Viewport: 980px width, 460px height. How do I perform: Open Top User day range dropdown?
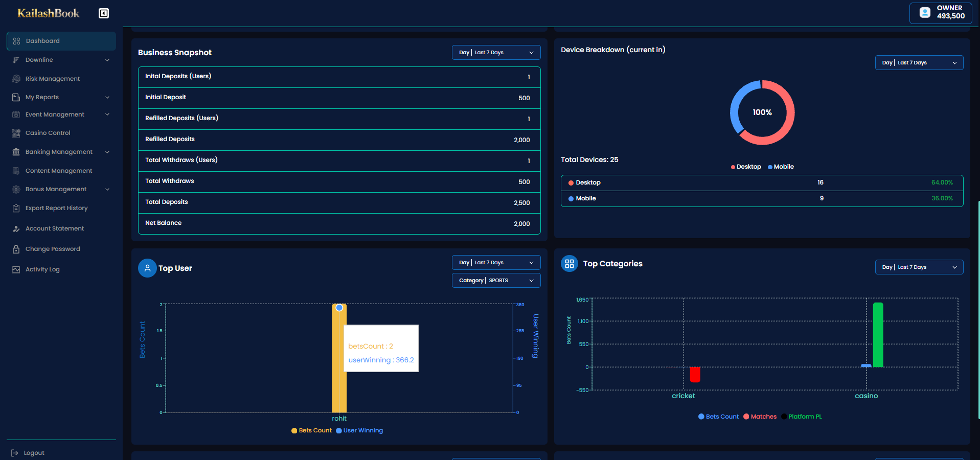coord(496,263)
